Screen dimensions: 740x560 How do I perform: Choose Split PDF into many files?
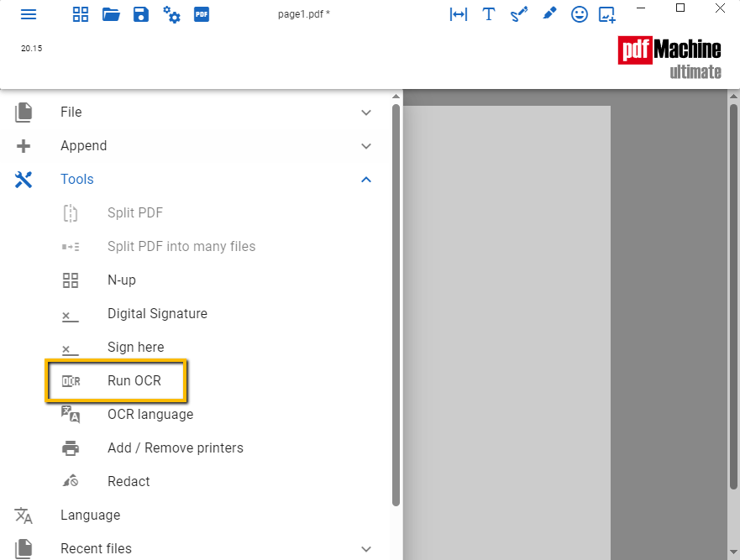coord(181,246)
